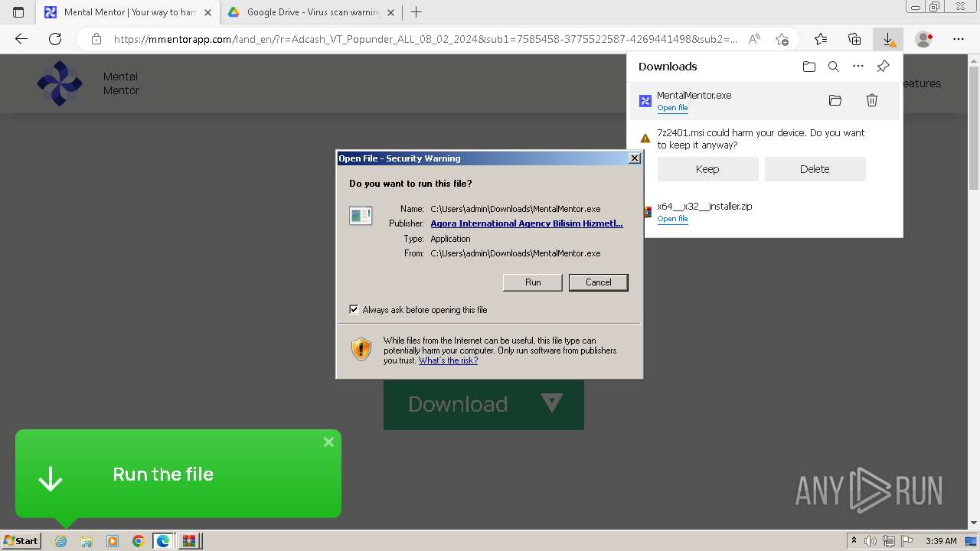
Task: Open Edge Settings and more menu
Action: click(x=958, y=39)
